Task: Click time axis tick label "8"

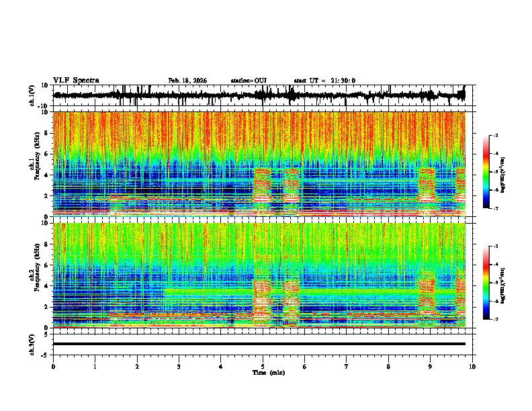Action: coord(388,367)
